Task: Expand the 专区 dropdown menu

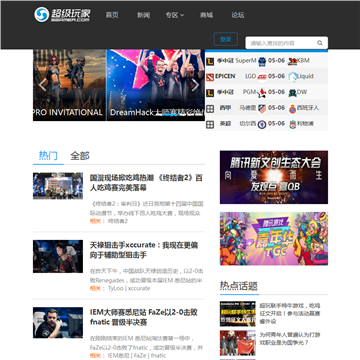Action: (x=175, y=15)
